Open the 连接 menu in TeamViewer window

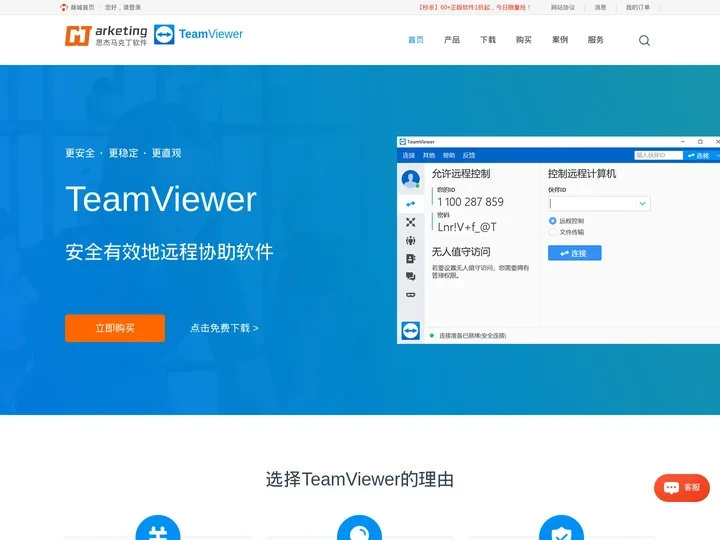click(x=409, y=155)
